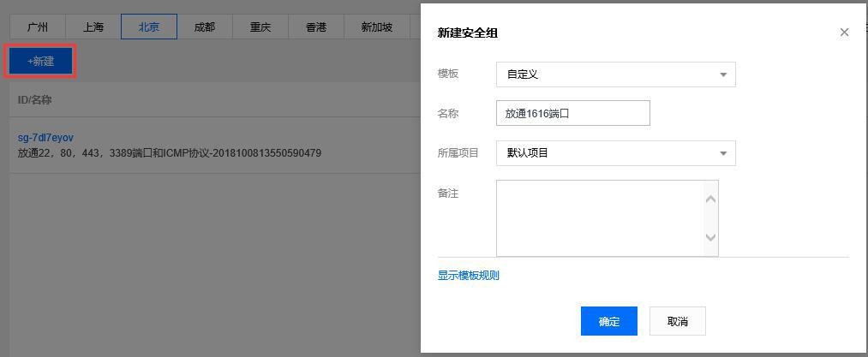This screenshot has height=357, width=868.
Task: Open security group sg-7dl7eyov link
Action: pyautogui.click(x=45, y=138)
